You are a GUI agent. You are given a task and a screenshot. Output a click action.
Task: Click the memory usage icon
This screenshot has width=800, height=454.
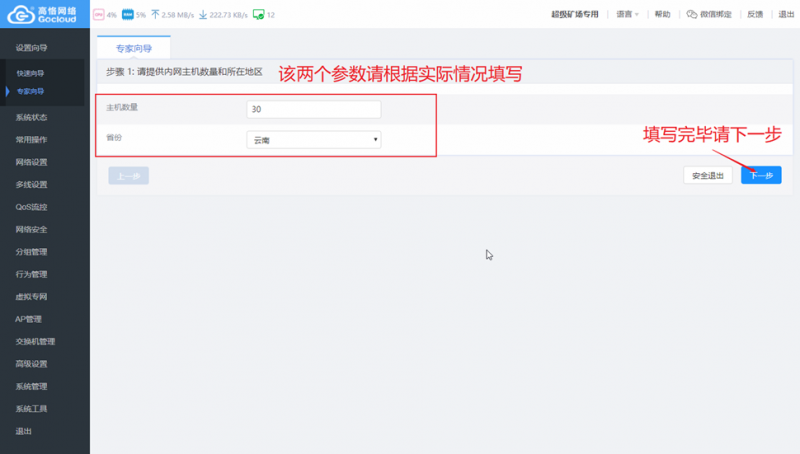127,15
